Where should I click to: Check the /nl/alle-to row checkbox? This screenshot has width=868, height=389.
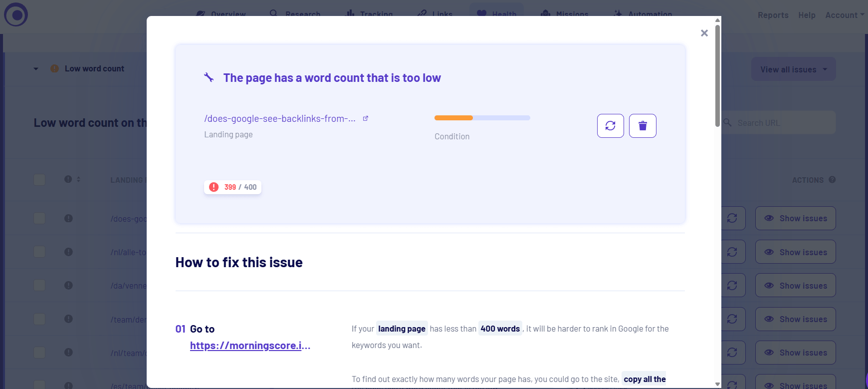(x=39, y=252)
